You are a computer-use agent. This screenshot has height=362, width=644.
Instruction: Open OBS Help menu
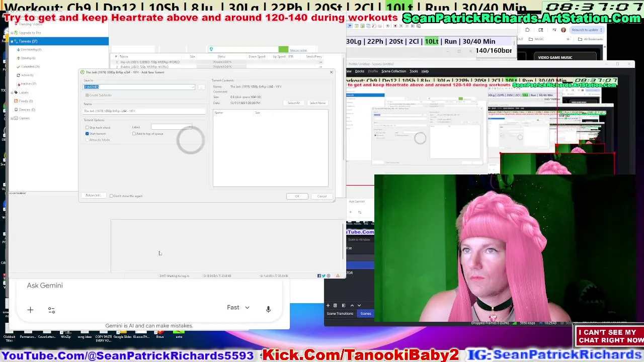click(x=425, y=71)
